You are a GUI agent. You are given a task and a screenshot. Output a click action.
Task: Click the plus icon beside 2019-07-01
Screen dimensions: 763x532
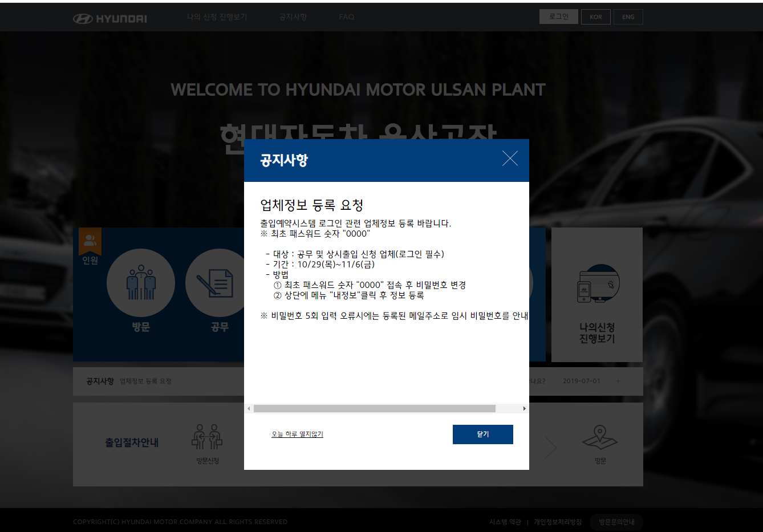tap(618, 381)
